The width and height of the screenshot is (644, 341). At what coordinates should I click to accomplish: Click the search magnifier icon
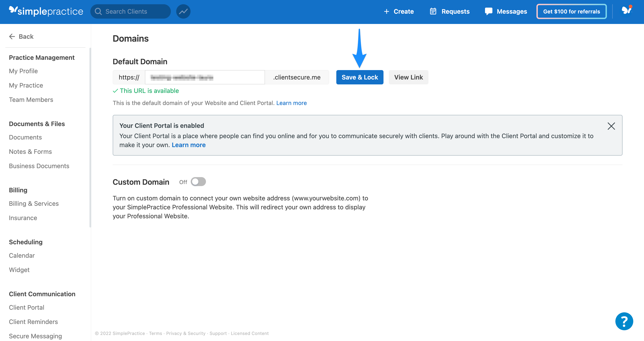point(98,11)
